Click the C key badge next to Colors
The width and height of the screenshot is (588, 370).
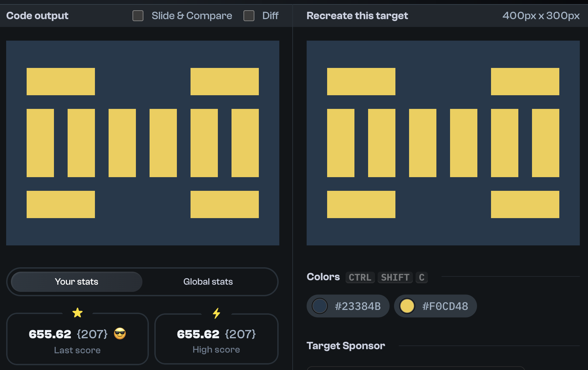(421, 277)
